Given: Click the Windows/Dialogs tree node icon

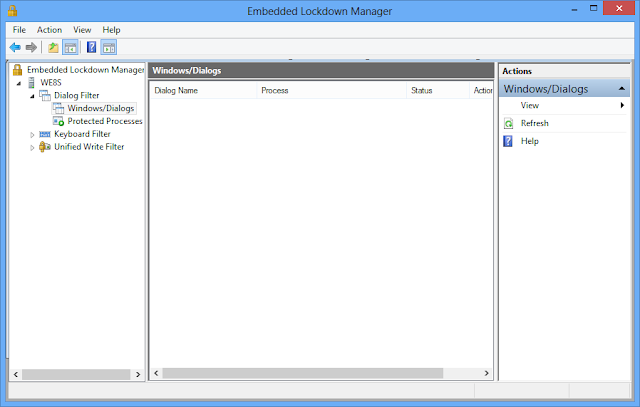Looking at the screenshot, I should point(58,108).
